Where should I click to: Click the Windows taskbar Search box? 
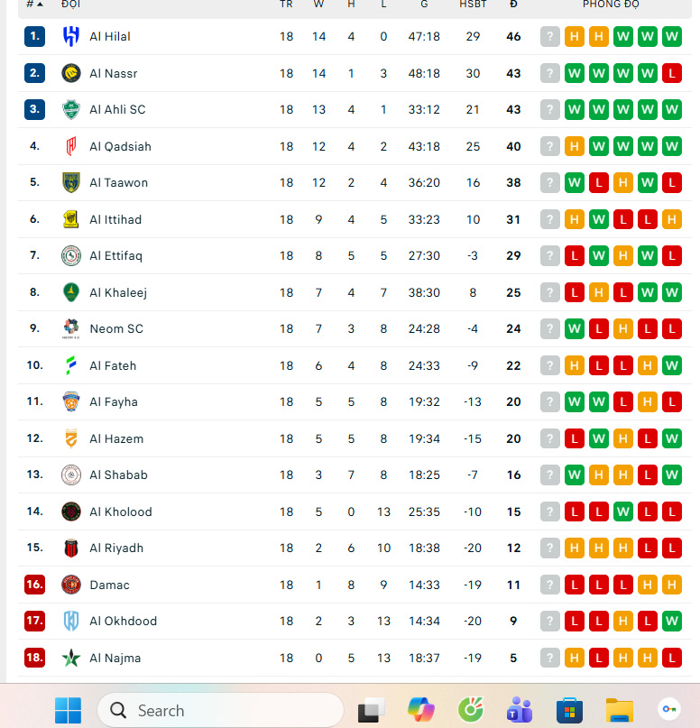click(220, 710)
